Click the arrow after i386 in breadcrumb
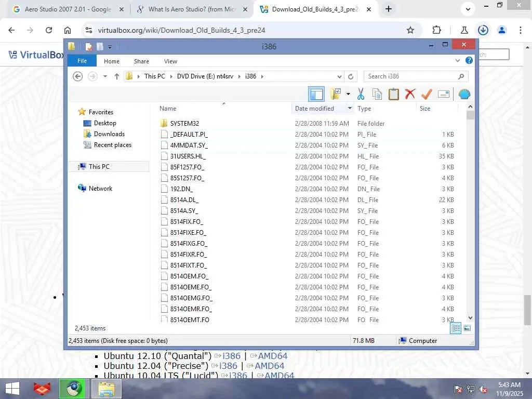This screenshot has height=399, width=532. coord(262,77)
